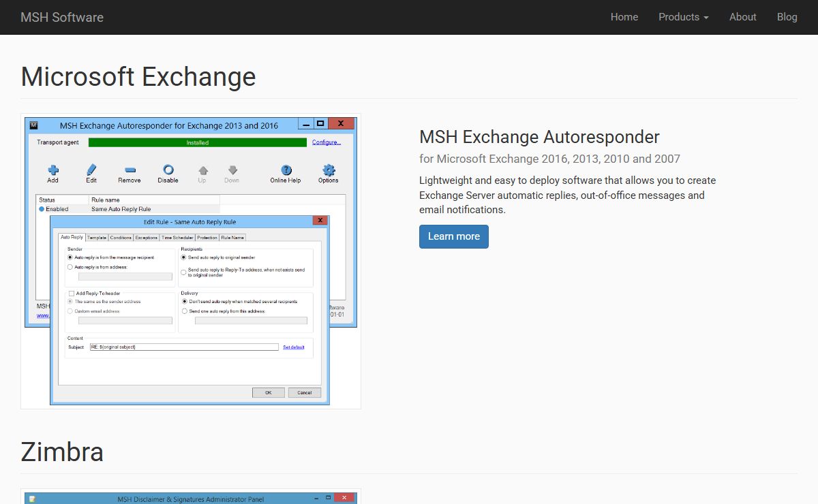Viewport: 818px width, 504px height.
Task: Click the Disable circle icon
Action: (x=168, y=170)
